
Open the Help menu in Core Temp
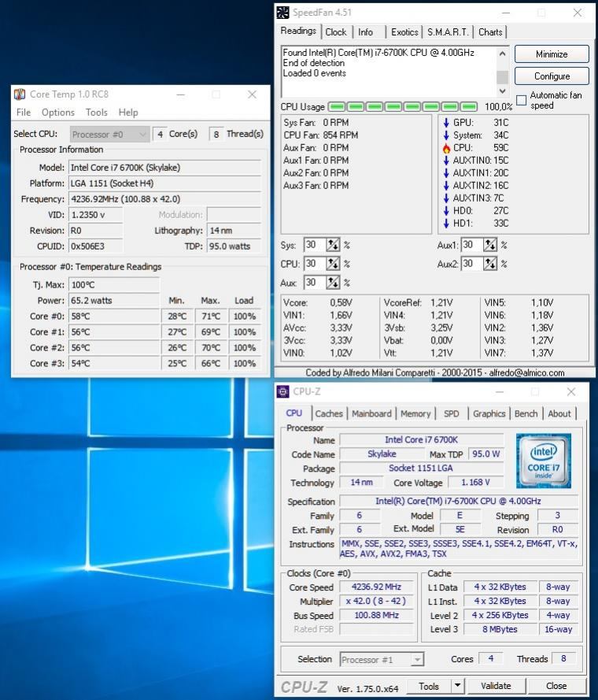point(128,113)
